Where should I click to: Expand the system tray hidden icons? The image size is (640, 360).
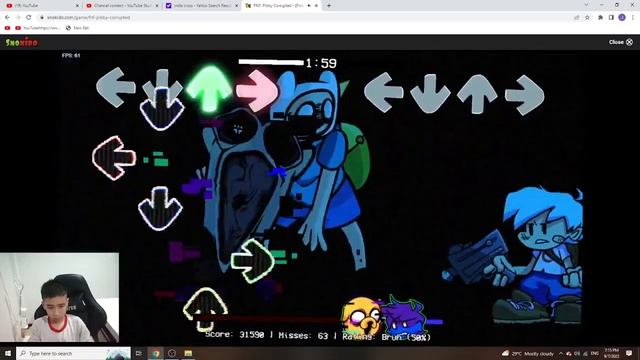tap(561, 353)
